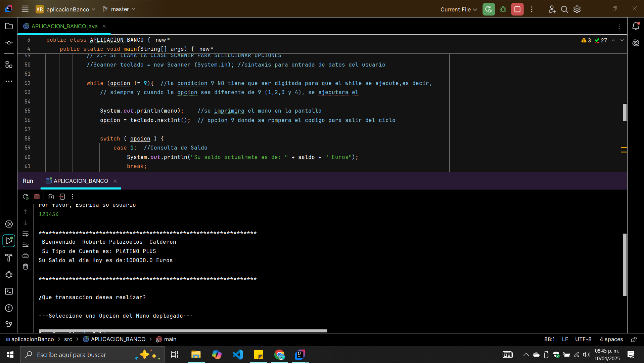Image resolution: width=644 pixels, height=363 pixels.
Task: Show hidden system tray icons chevron
Action: click(x=526, y=355)
